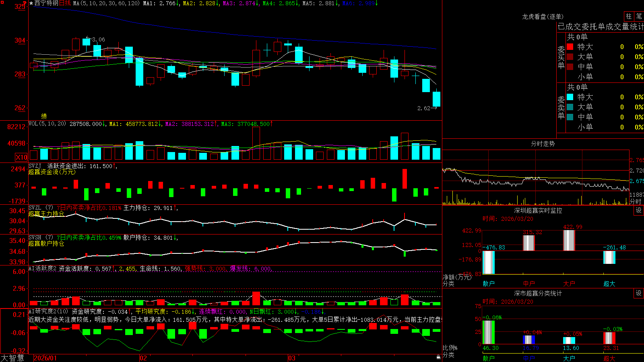Image resolution: width=644 pixels, height=362 pixels.
Task: Click the cyan 大户 ratio bar 13.60
Action: [569, 341]
